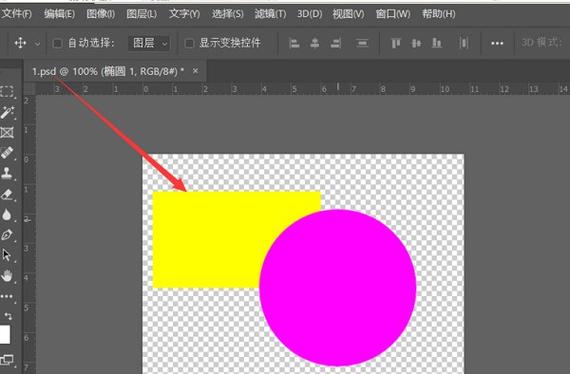Screen dimensions: 570x374
Task: Open the 图层 auto-select dropdown
Action: 149,43
